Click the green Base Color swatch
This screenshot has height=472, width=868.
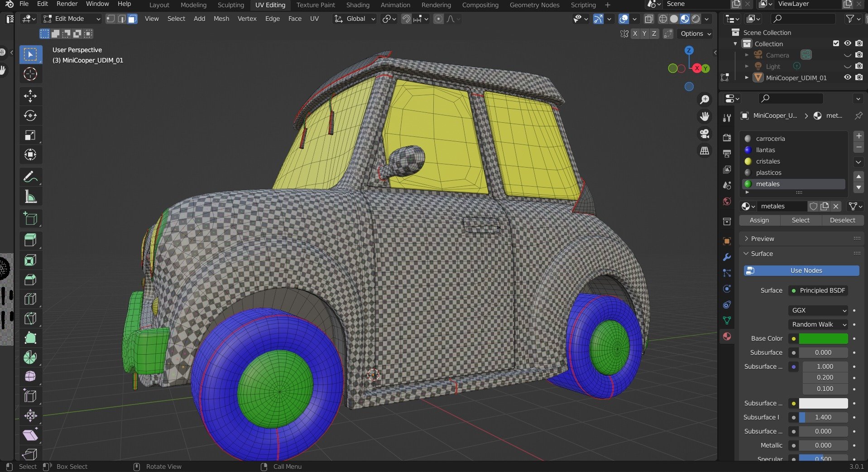pos(823,338)
